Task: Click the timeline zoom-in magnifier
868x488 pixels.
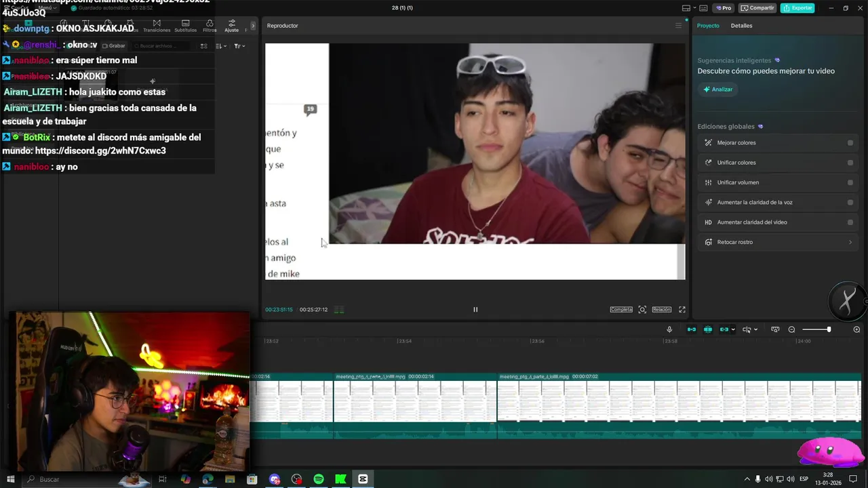Action: pyautogui.click(x=856, y=329)
